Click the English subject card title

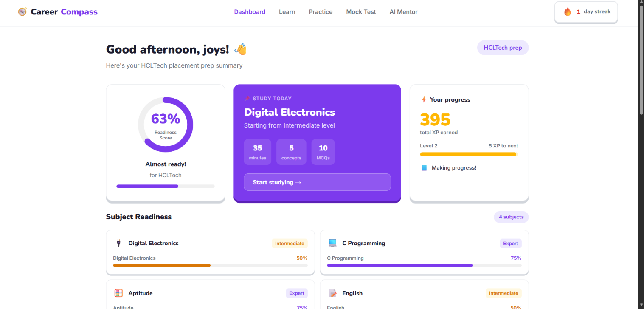tap(352, 293)
